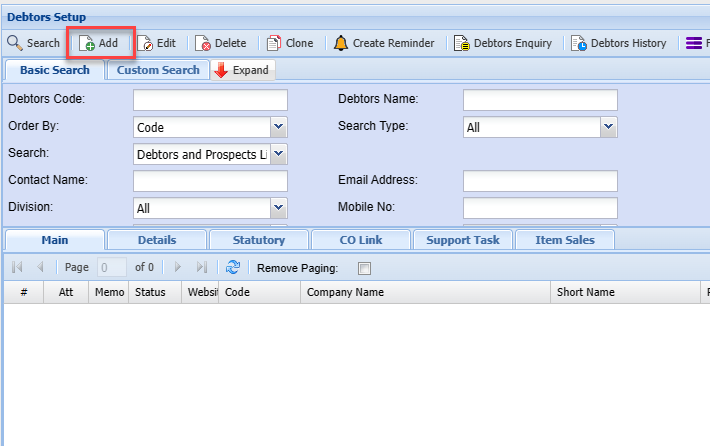
Task: Go to previous page of results
Action: 40,267
